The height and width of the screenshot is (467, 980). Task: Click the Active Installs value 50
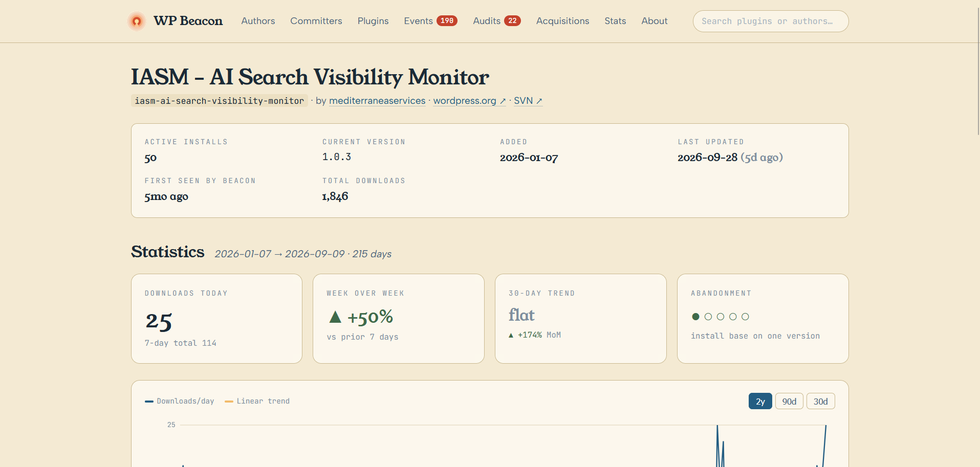150,158
